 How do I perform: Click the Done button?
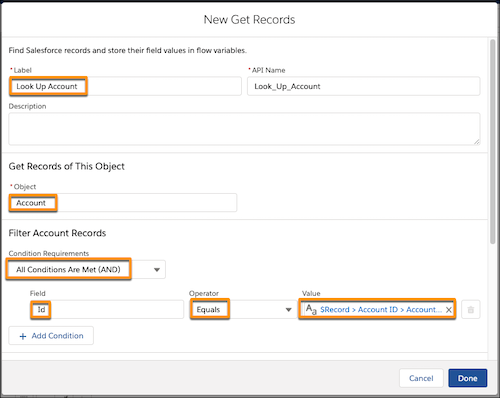pos(468,378)
